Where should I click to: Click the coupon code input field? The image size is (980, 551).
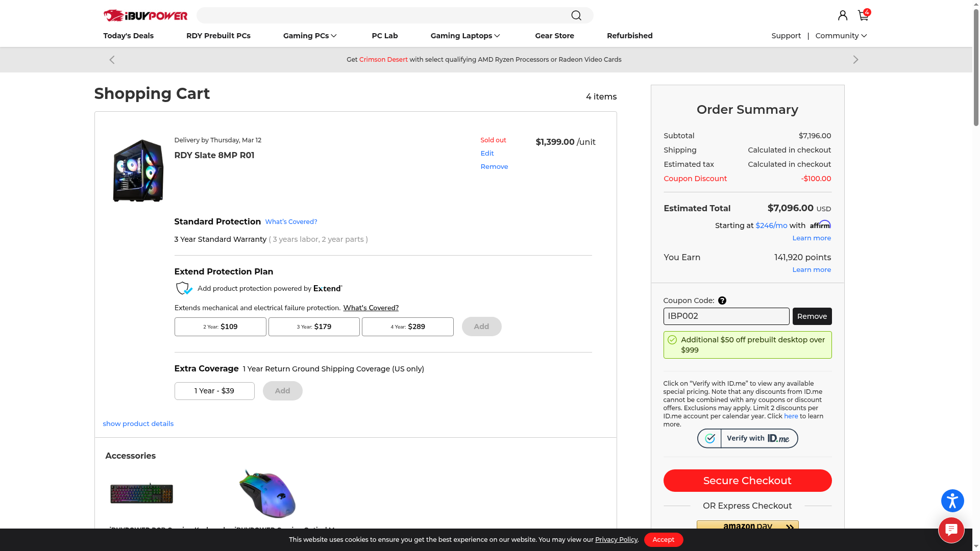point(726,316)
